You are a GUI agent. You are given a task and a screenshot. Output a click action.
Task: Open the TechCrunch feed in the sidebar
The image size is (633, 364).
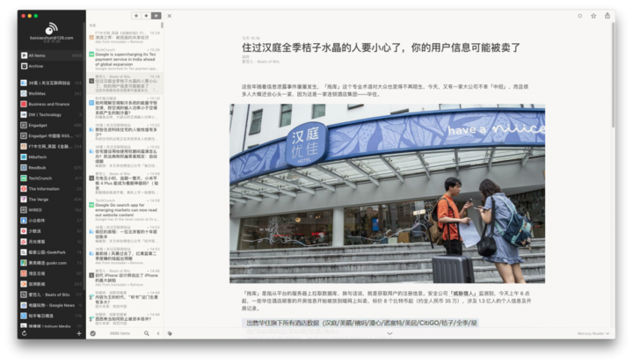52,178
